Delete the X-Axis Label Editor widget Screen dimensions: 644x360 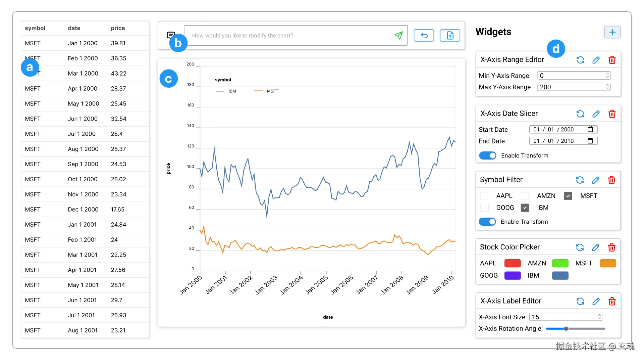[612, 301]
